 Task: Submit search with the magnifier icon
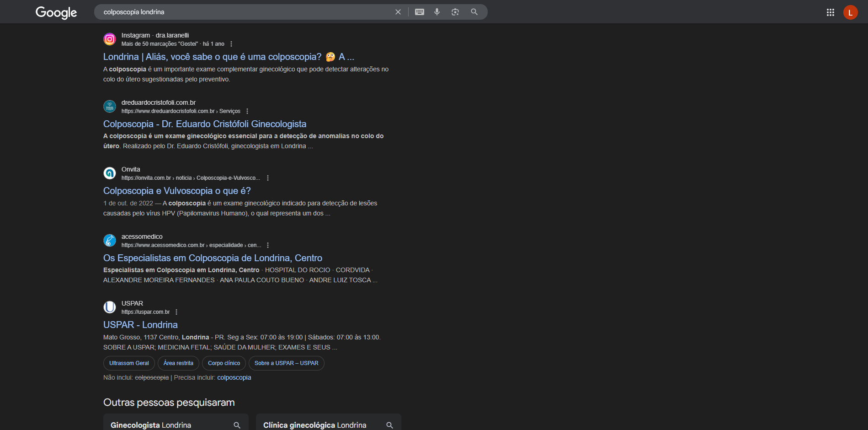(x=474, y=12)
